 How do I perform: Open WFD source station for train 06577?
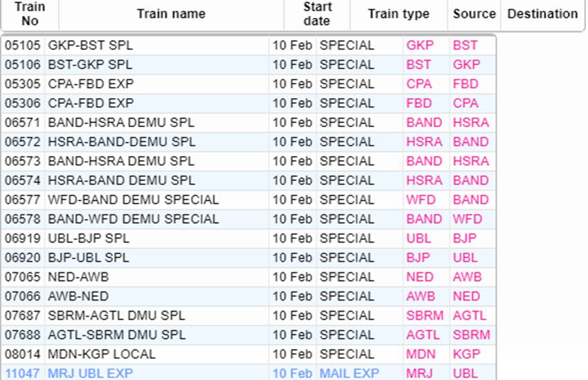(421, 200)
